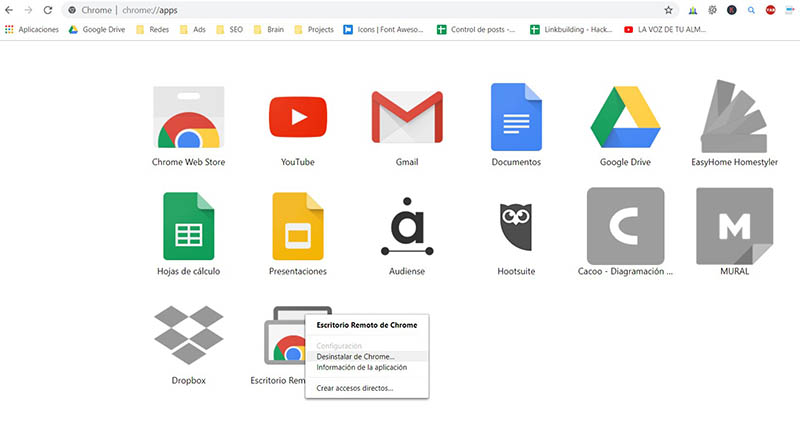Viewport: 800px width, 447px height.
Task: Expand the Redes bookmark folder
Action: tap(153, 30)
